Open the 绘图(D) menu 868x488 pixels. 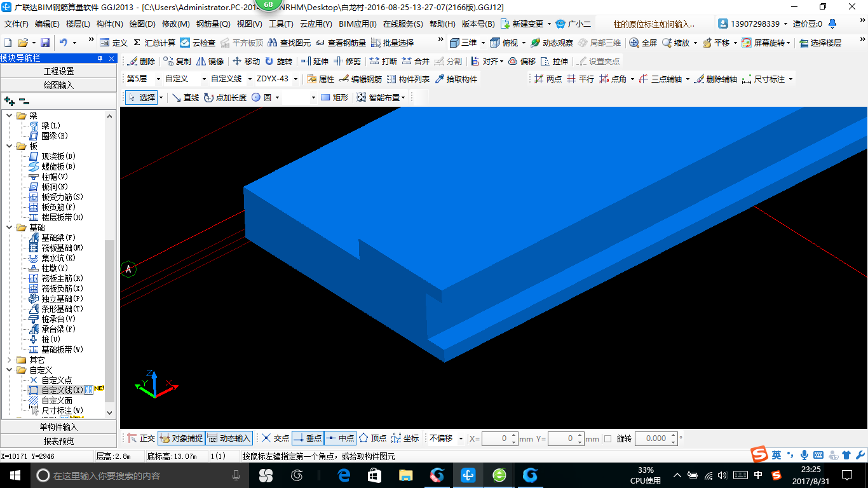click(142, 24)
